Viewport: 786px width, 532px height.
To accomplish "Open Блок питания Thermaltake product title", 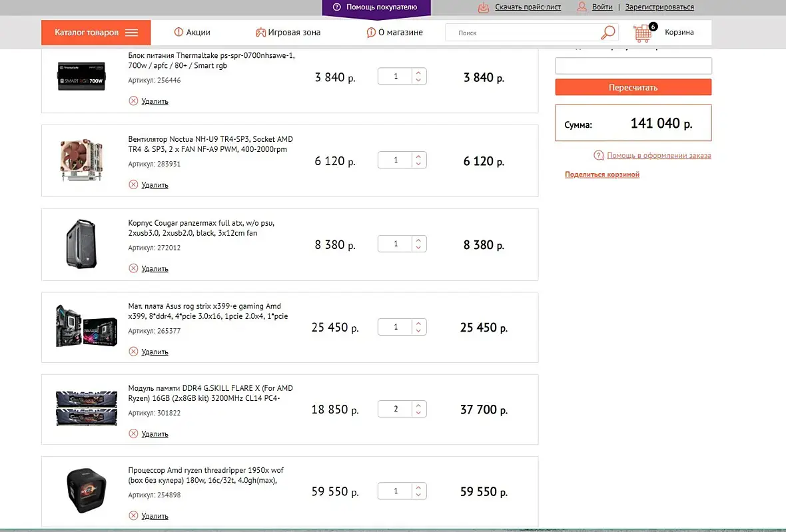I will tap(212, 61).
